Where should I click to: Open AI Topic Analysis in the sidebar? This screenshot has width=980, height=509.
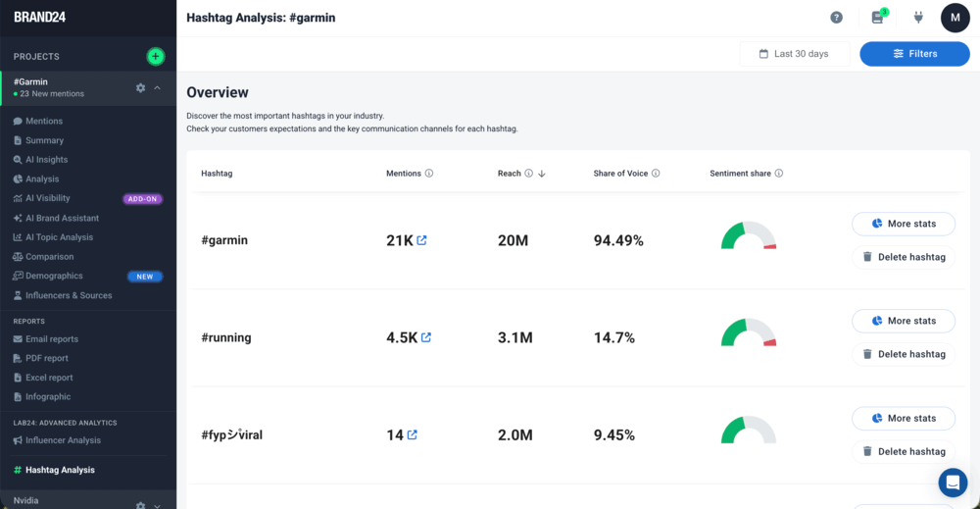(x=59, y=237)
